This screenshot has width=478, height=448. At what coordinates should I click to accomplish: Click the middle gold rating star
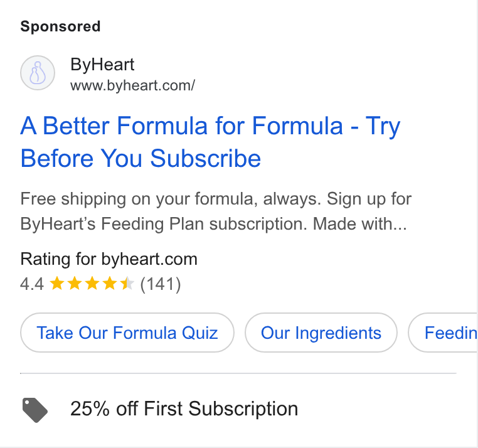pyautogui.click(x=92, y=283)
